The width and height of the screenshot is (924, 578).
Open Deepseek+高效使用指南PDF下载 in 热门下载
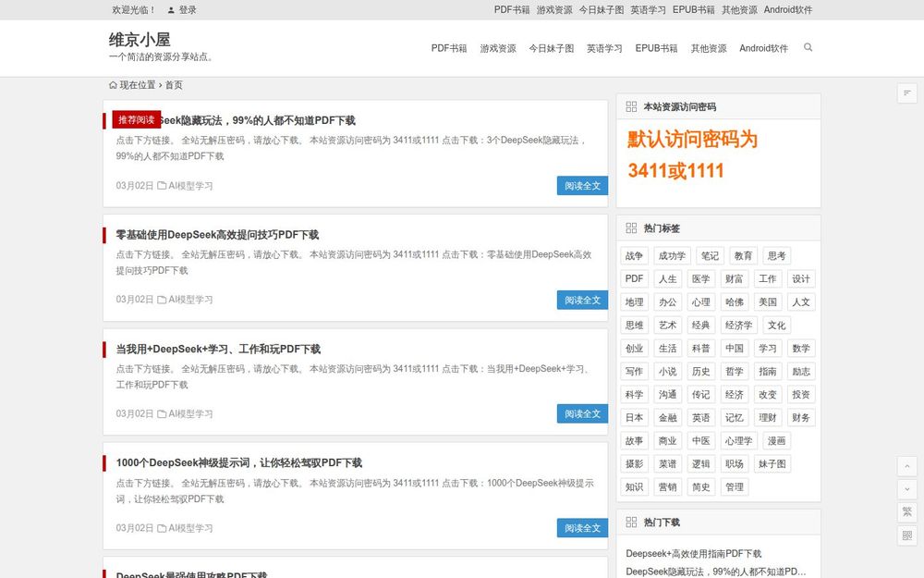[x=694, y=554]
